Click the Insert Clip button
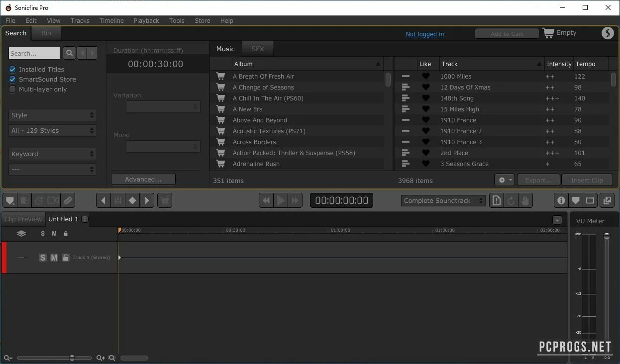The image size is (620, 364). click(x=587, y=180)
